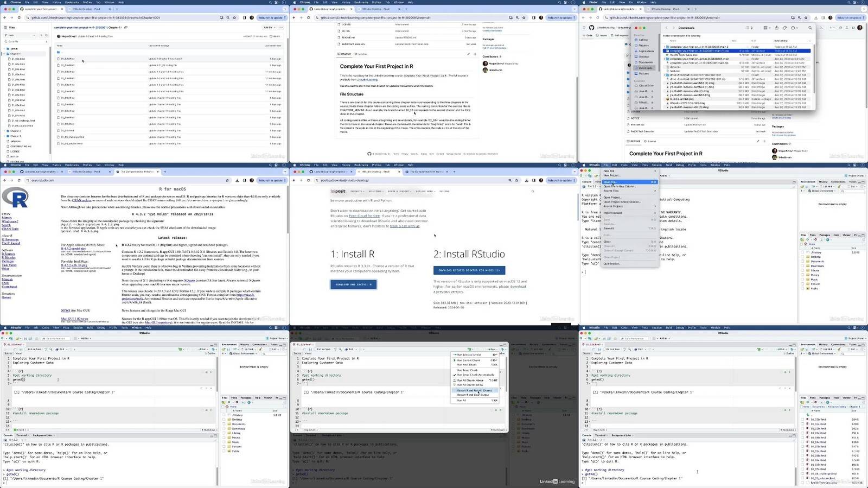Tick Music checkbox in RStudio with File menu open
Viewport: 868px width, 488px height.
[803, 280]
